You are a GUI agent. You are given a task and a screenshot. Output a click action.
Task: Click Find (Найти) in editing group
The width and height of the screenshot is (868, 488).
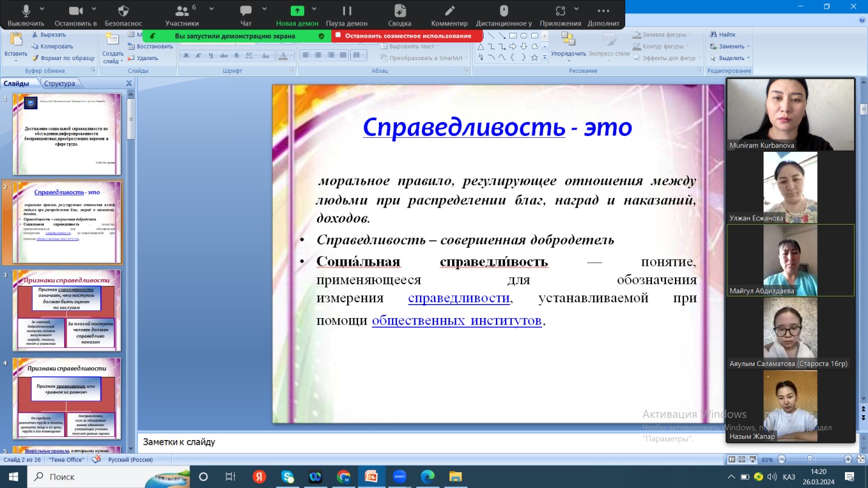click(x=722, y=35)
